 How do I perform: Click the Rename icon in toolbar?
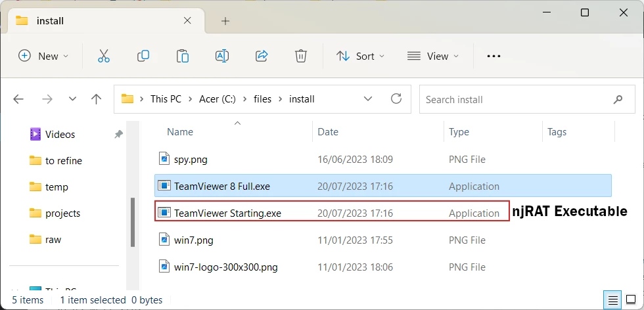(222, 56)
